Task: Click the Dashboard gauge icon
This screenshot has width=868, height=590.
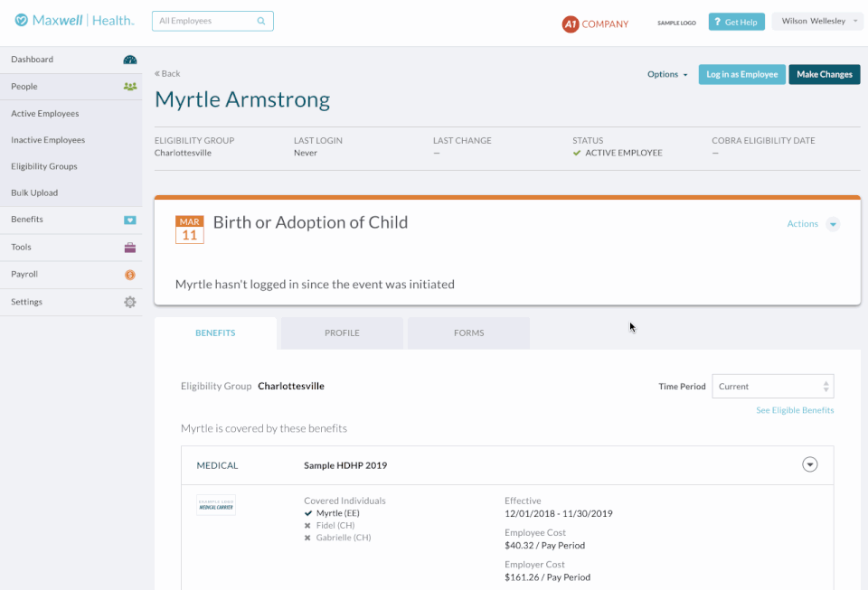Action: click(130, 60)
